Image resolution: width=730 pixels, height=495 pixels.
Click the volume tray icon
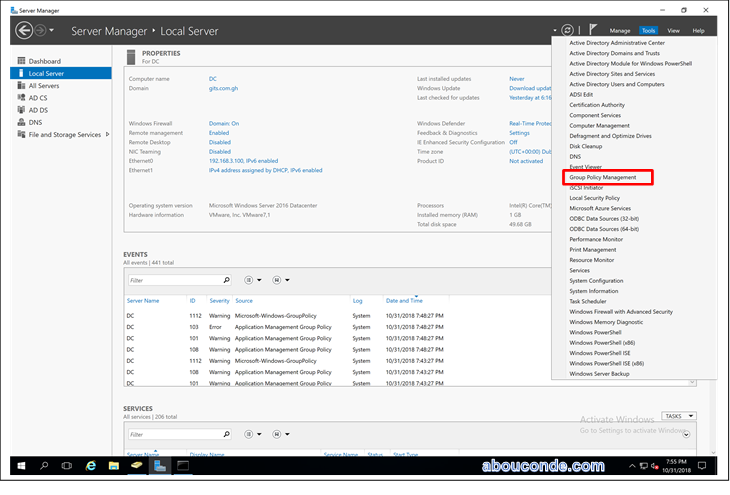click(x=654, y=466)
